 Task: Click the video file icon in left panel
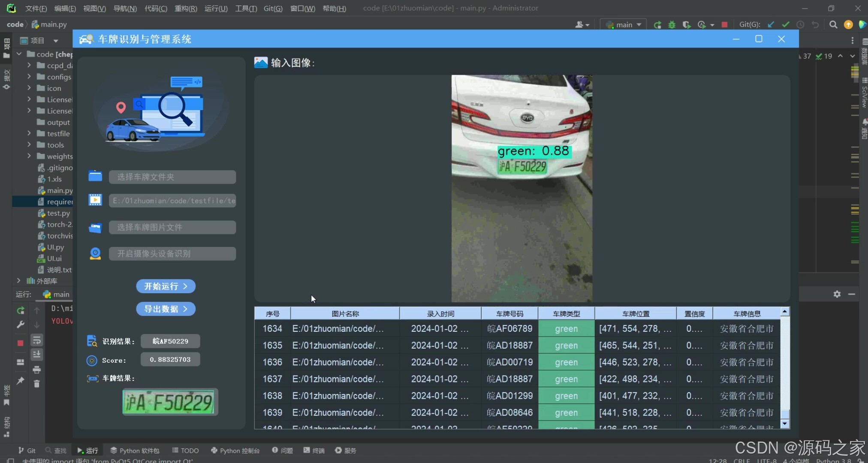click(x=95, y=200)
